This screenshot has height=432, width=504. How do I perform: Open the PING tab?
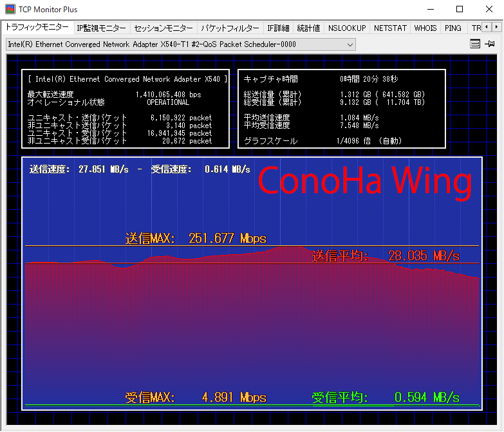coord(453,28)
